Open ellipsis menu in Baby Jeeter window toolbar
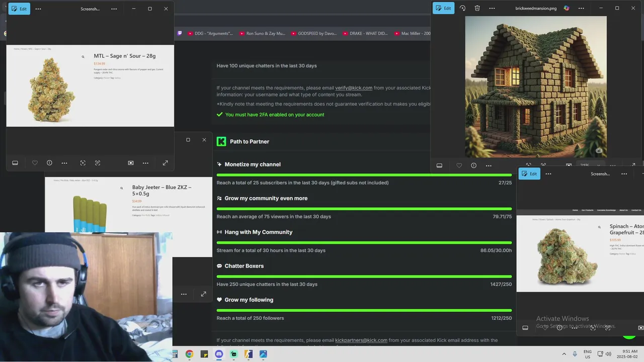The image size is (644, 362). point(184,294)
